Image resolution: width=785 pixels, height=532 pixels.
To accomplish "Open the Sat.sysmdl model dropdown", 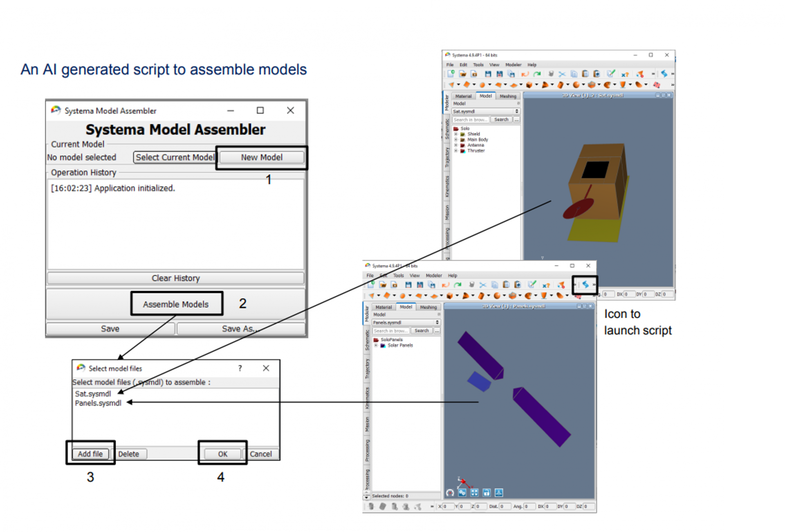I will [x=517, y=112].
